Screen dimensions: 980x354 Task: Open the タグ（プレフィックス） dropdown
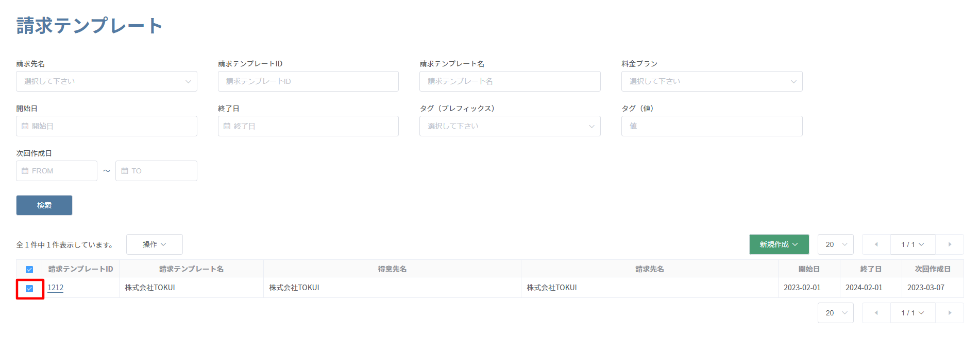[x=510, y=126]
